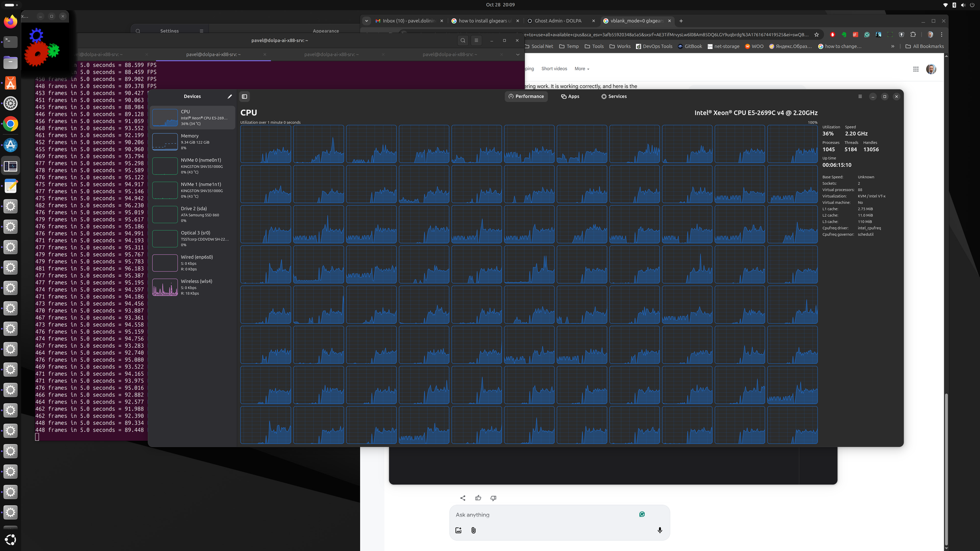Click the share response icon

463,498
